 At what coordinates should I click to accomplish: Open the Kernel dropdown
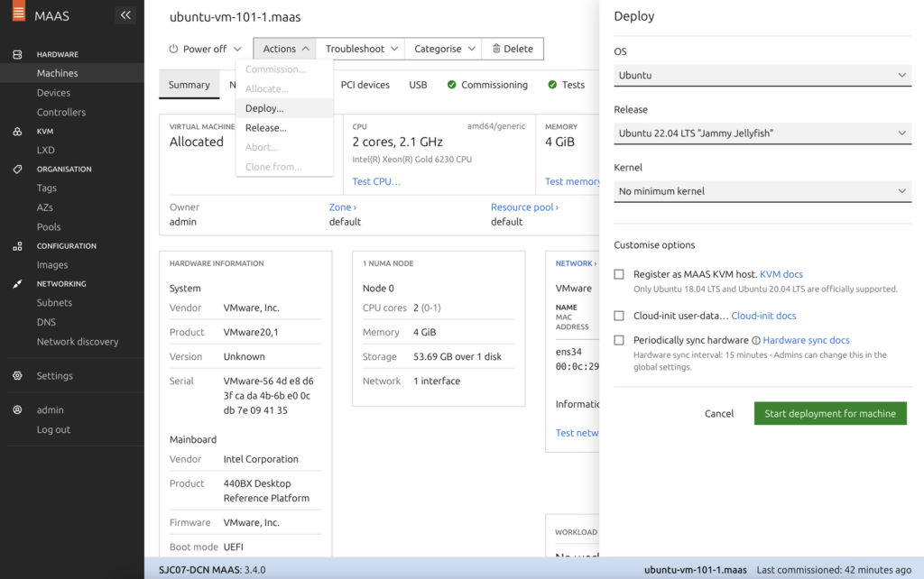tap(762, 191)
